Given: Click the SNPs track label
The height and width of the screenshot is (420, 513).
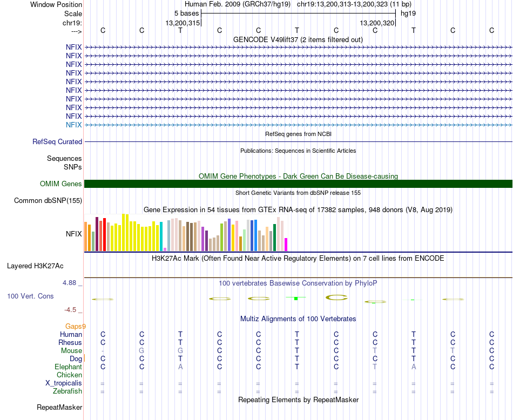Looking at the screenshot, I should 73,167.
